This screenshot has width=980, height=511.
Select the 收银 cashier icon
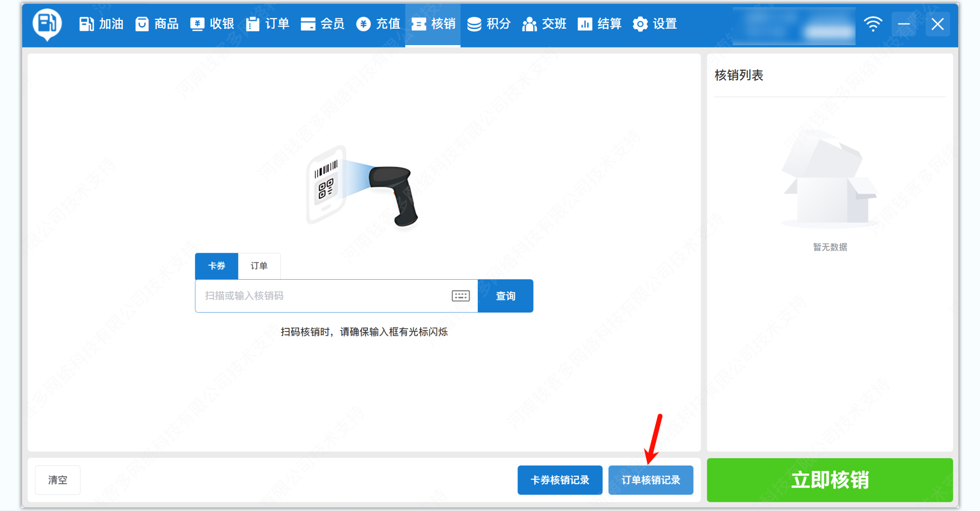point(197,24)
